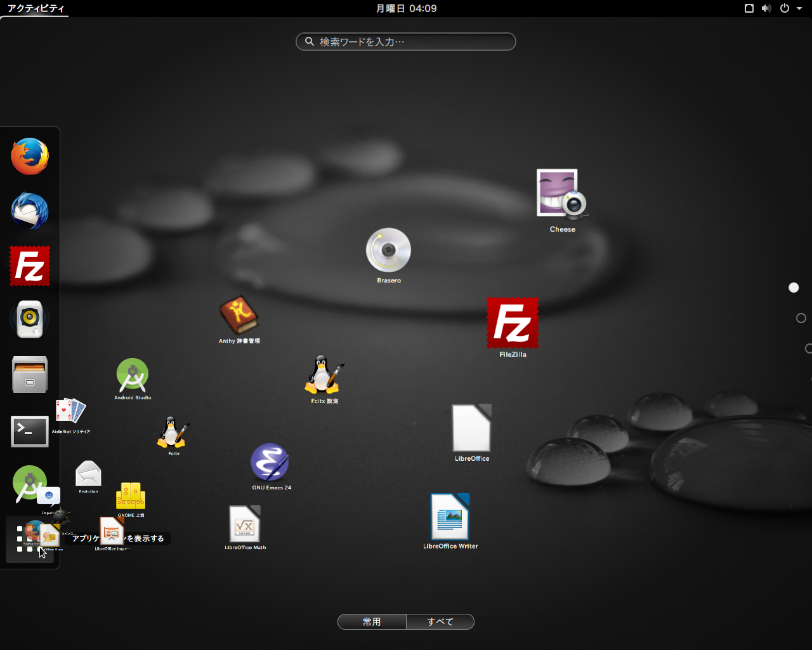This screenshot has height=650, width=812.
Task: Focus the 検索ワードを入力 search field
Action: click(406, 42)
